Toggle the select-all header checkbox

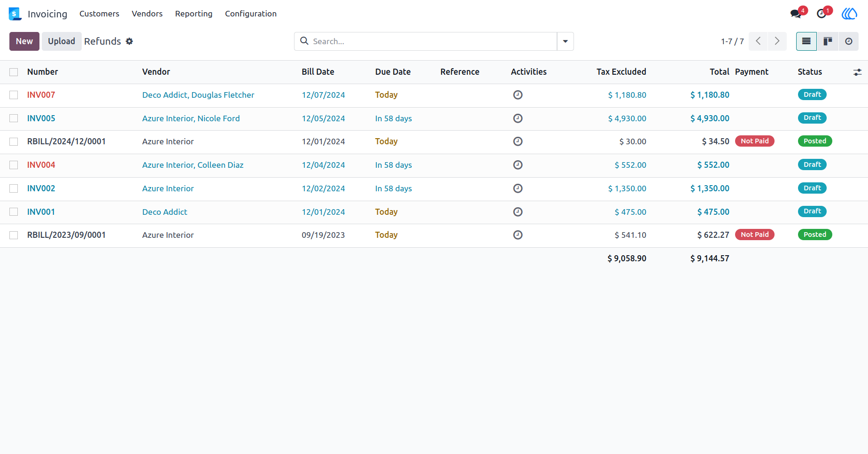click(14, 72)
